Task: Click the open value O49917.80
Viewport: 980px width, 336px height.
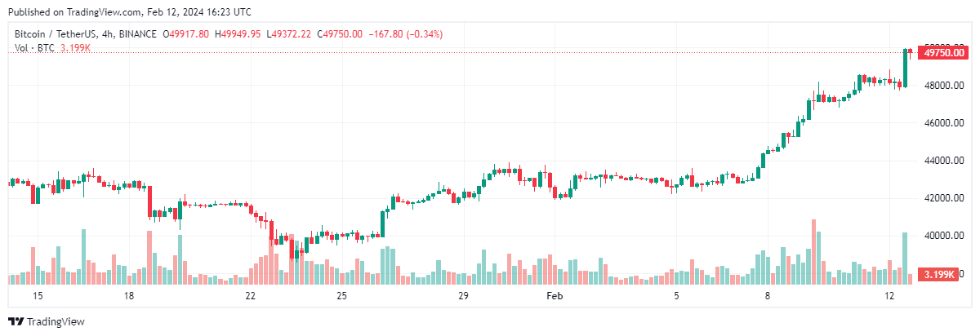Action: [186, 34]
